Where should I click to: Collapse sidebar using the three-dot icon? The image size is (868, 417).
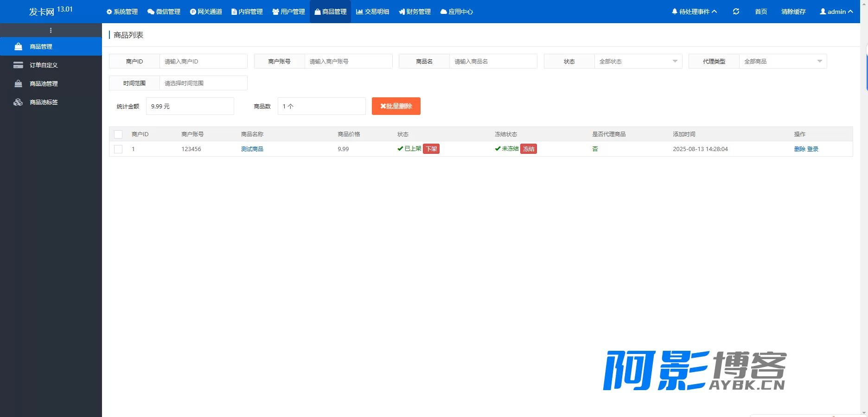click(51, 30)
